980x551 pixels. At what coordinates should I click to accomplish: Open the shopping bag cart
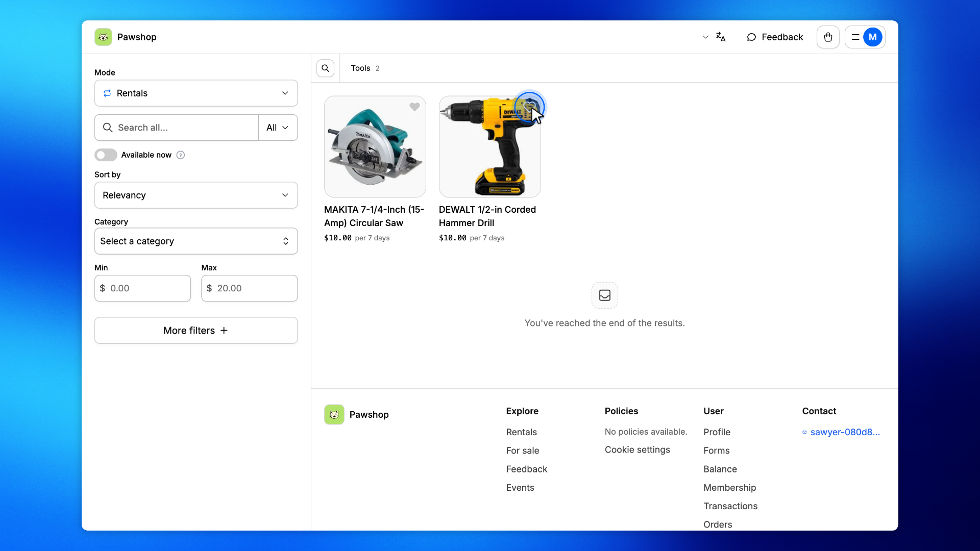[x=828, y=37]
